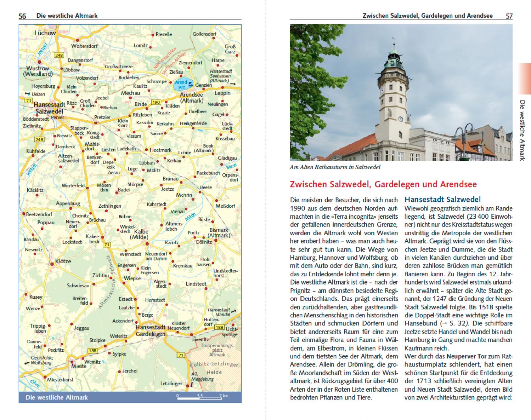This screenshot has height=420, width=531.
Task: Click the arrow beside Oebisfelde, Wolfsburg
Action: click(x=27, y=363)
